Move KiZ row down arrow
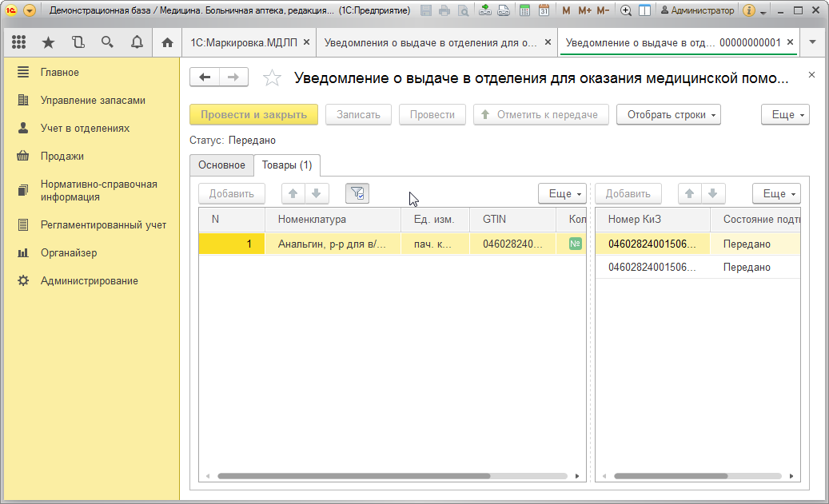The height and width of the screenshot is (504, 829). [x=713, y=194]
